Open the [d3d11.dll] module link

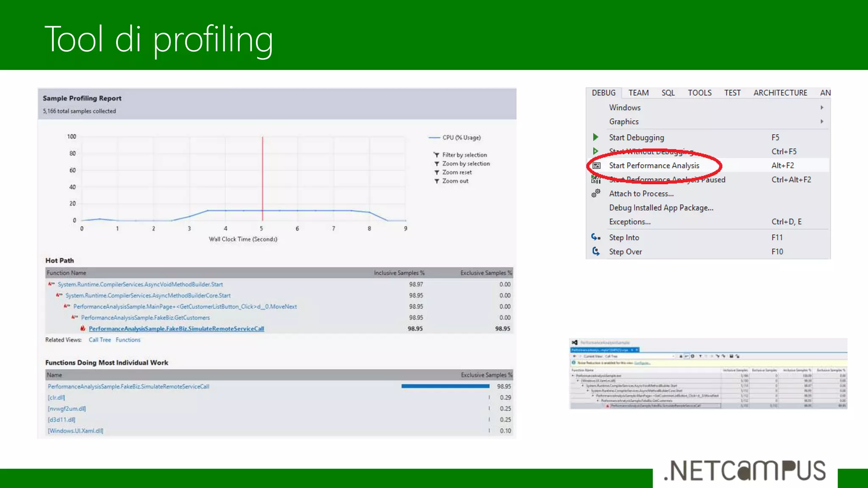[61, 419]
